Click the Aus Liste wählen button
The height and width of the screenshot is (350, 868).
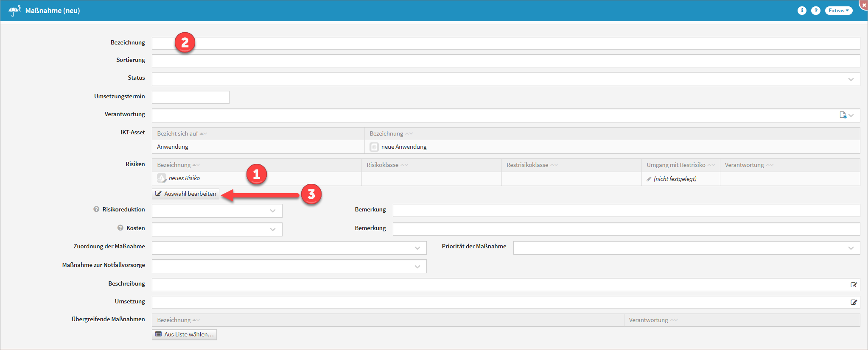click(185, 334)
